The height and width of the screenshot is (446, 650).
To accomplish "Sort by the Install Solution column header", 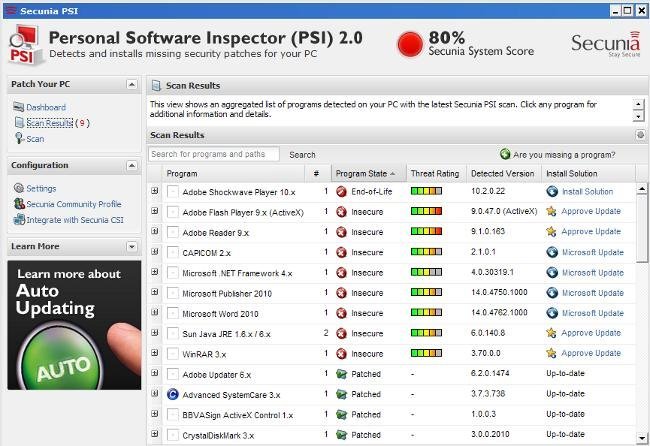I will (588, 173).
